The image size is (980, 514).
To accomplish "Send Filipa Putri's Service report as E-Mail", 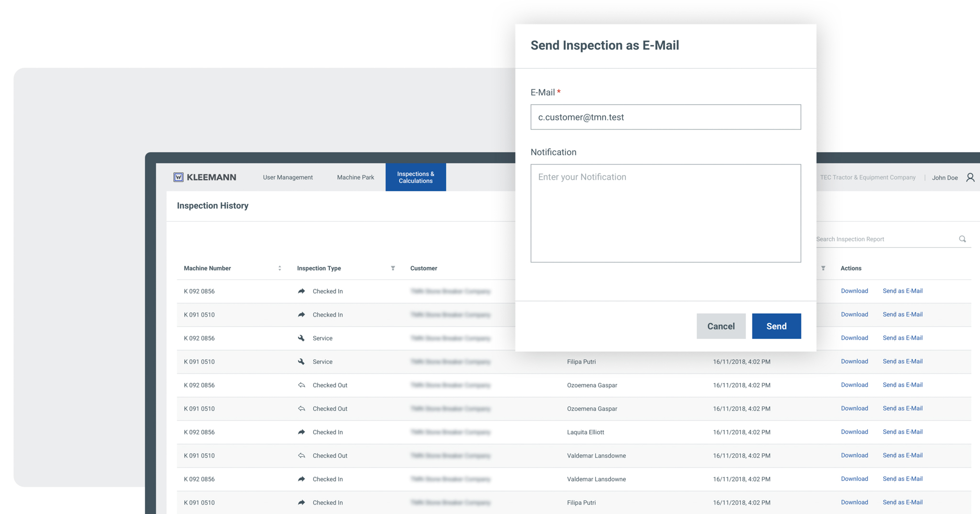I will (x=902, y=361).
